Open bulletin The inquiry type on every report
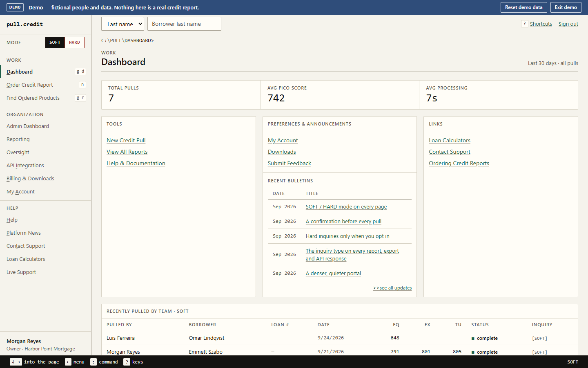588x368 pixels. click(x=352, y=255)
